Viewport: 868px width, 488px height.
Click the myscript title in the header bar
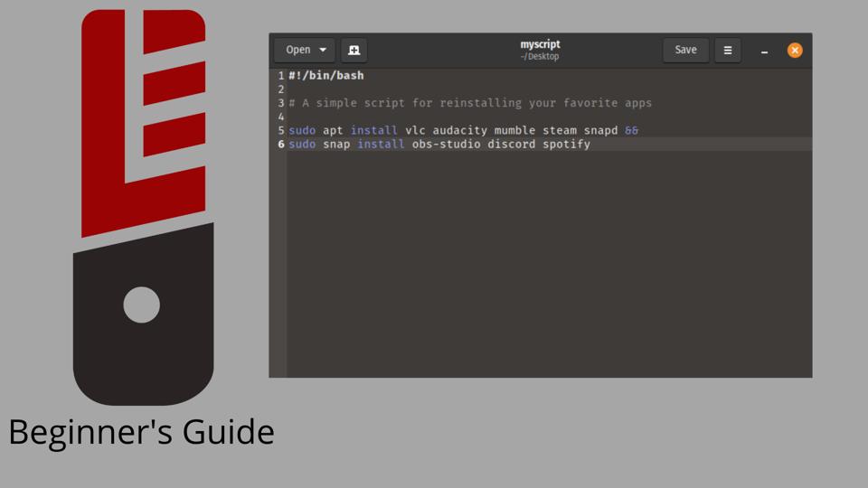[x=540, y=44]
